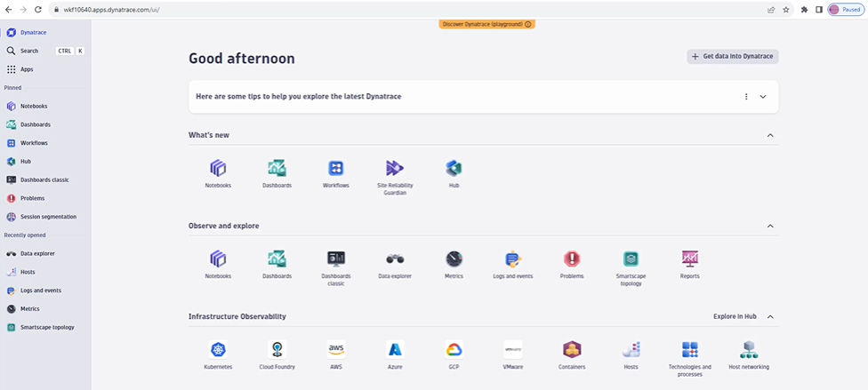The height and width of the screenshot is (390, 868).
Task: Open Problems icon in Observe and explore
Action: [572, 259]
